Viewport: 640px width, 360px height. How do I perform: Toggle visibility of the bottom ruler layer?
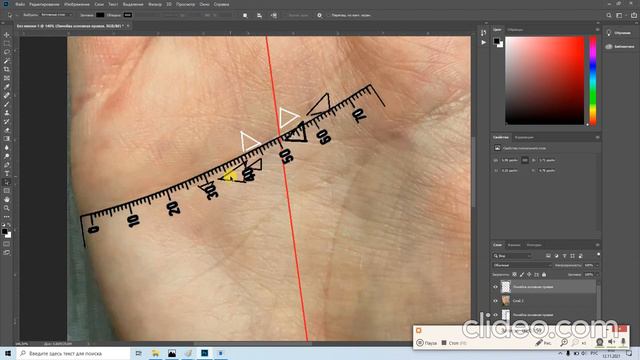tap(496, 315)
